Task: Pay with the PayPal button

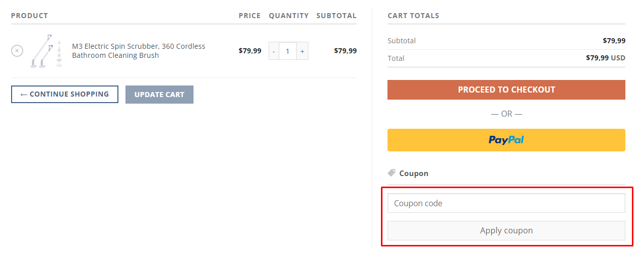Action: [x=506, y=140]
